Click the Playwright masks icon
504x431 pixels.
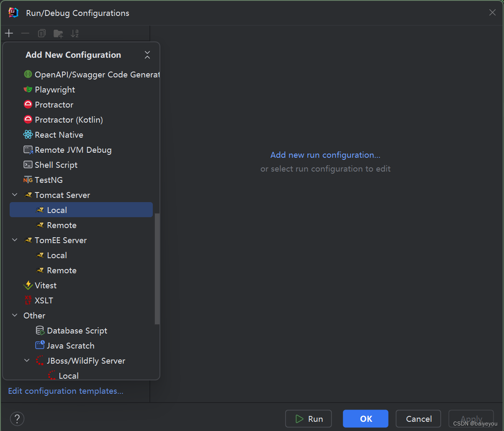28,90
